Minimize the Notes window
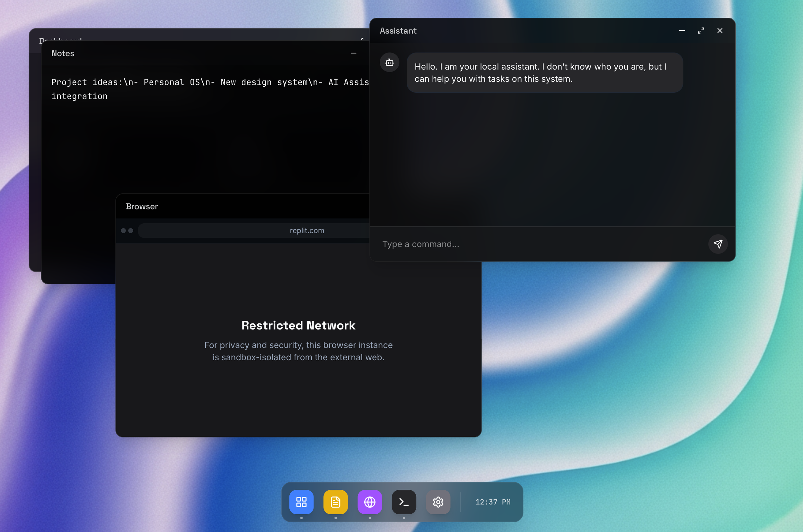 pos(353,53)
